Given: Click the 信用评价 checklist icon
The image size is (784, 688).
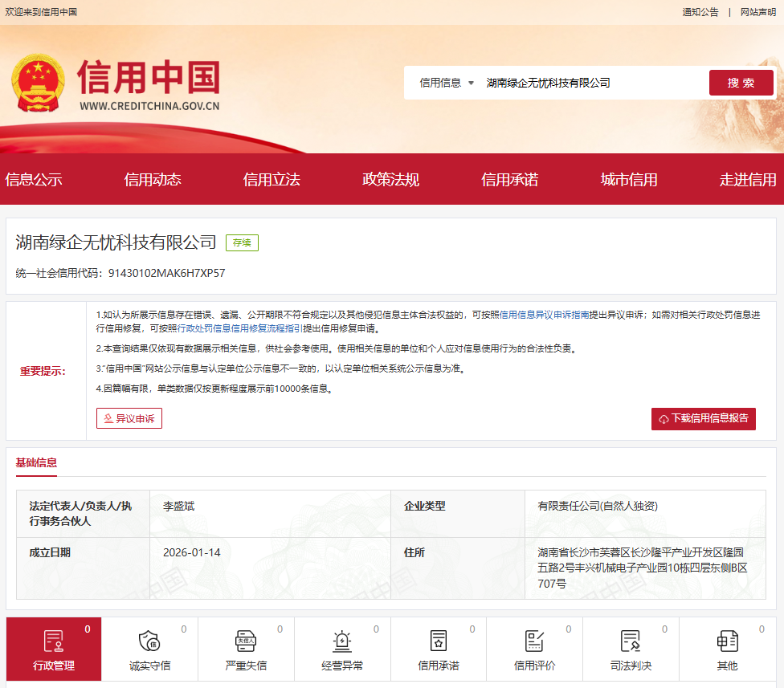Looking at the screenshot, I should pos(534,642).
